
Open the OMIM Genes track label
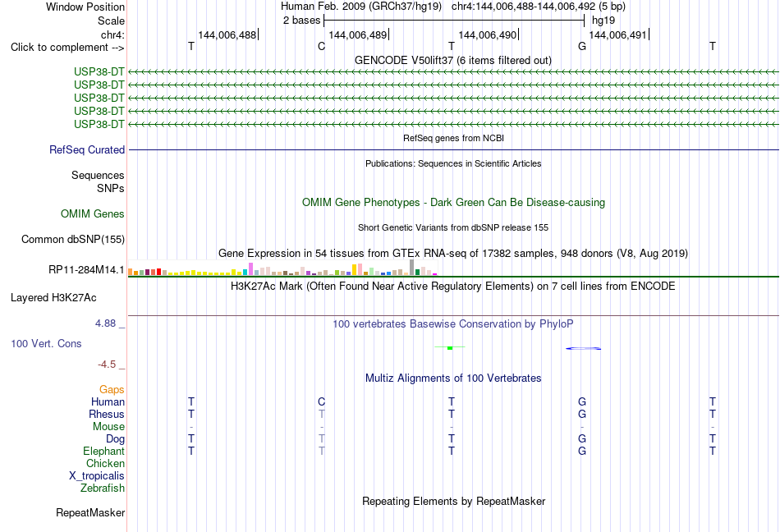point(93,213)
